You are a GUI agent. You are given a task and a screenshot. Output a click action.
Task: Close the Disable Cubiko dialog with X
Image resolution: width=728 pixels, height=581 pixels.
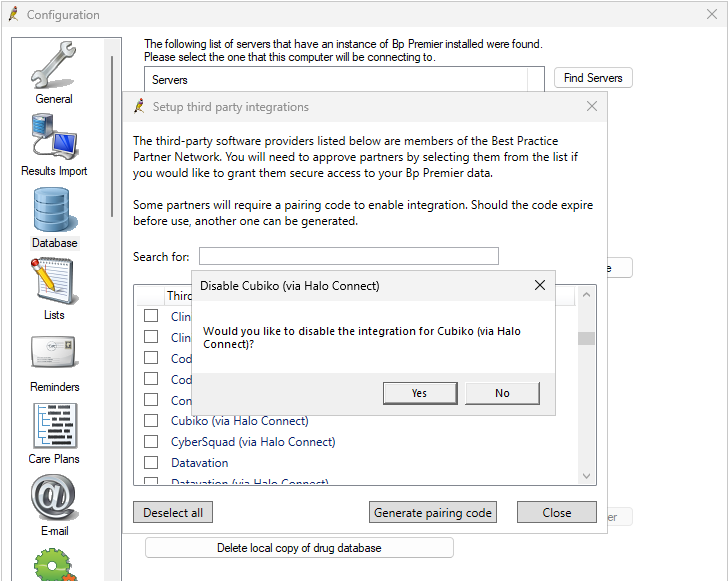(540, 286)
